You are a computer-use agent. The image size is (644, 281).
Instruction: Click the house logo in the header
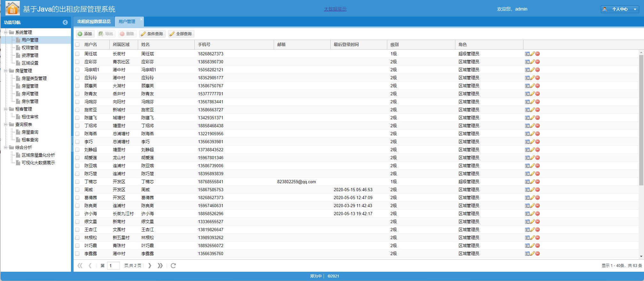[x=12, y=8]
